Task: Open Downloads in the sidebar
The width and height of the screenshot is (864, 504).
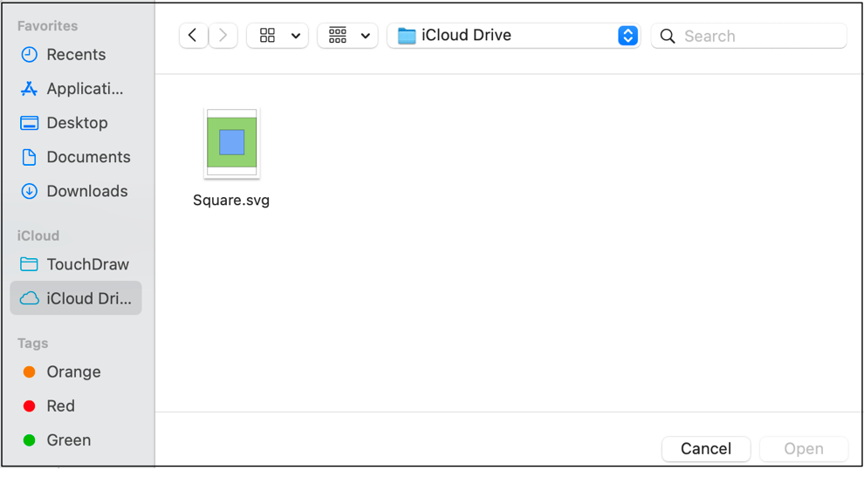Action: (76, 191)
